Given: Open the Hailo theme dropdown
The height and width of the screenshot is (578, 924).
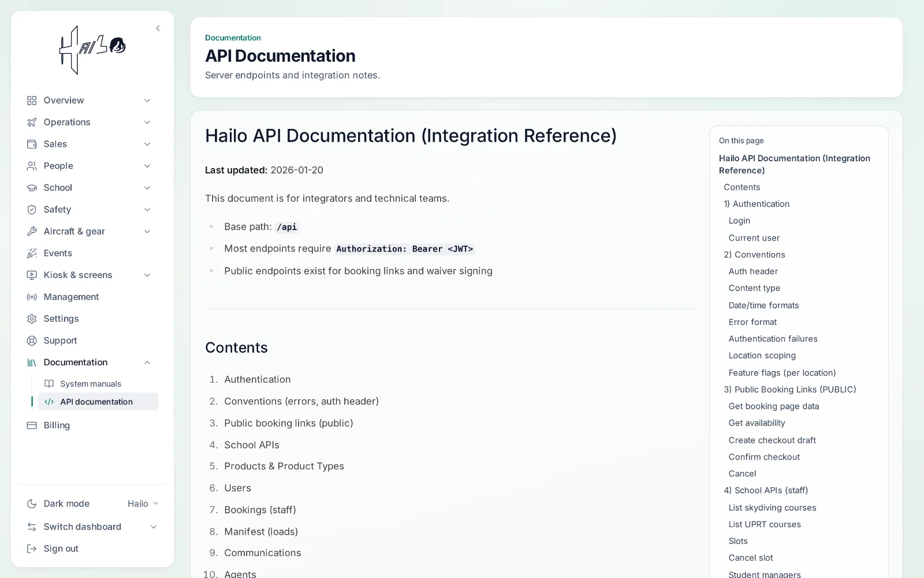Looking at the screenshot, I should pos(143,503).
